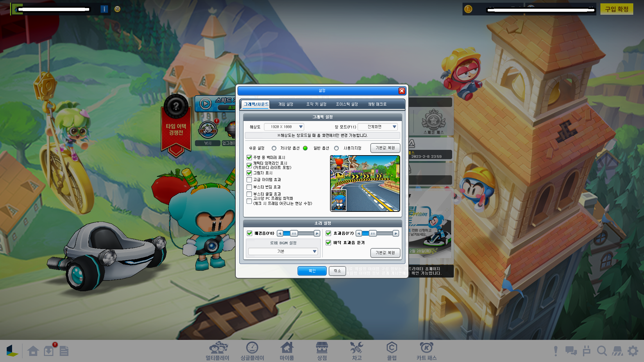
Task: Enable 부스터 굴절 효과 checkbox
Action: [x=249, y=194]
